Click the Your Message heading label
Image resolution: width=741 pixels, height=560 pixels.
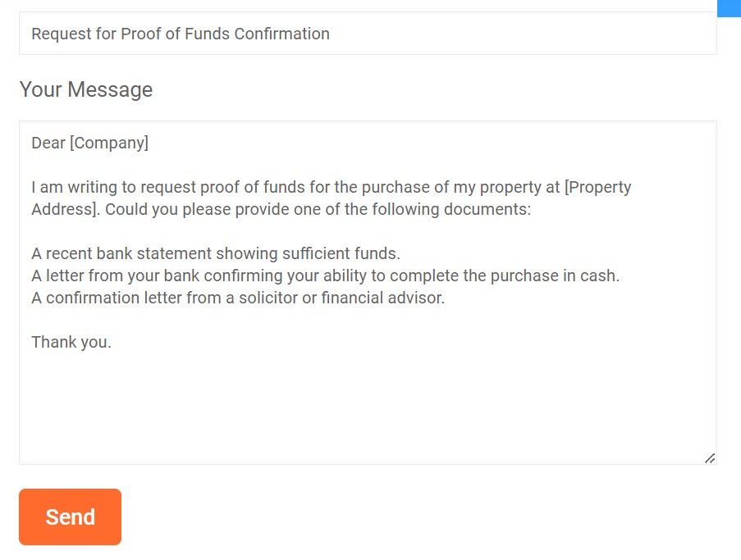(85, 89)
